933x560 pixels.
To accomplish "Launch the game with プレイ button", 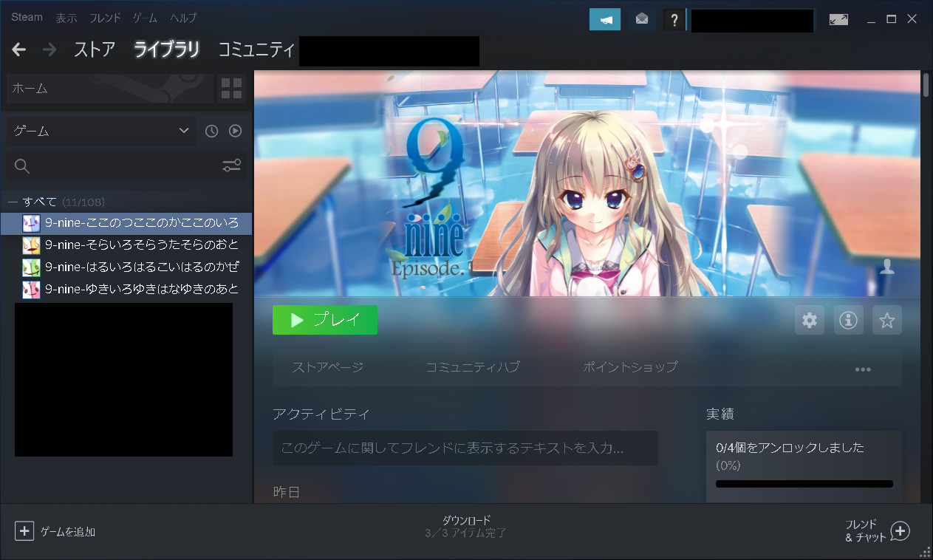I will pos(325,320).
